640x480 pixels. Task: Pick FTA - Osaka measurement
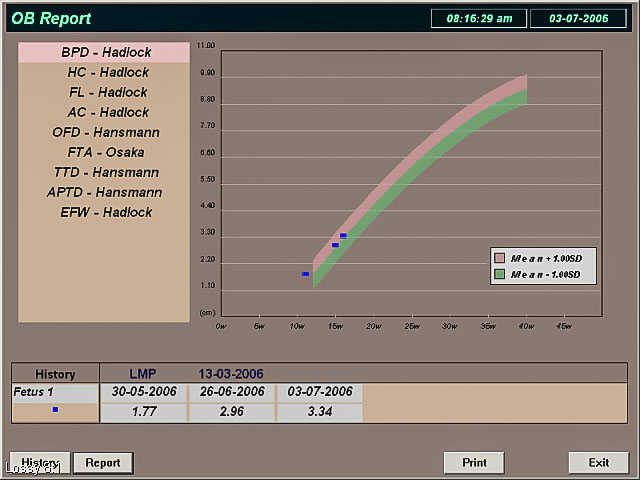(x=103, y=152)
